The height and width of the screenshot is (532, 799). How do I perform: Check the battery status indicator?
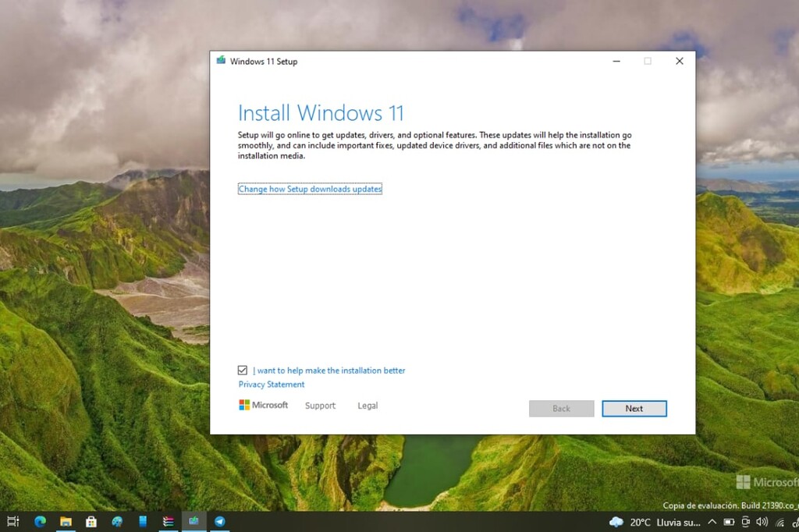[x=730, y=521]
